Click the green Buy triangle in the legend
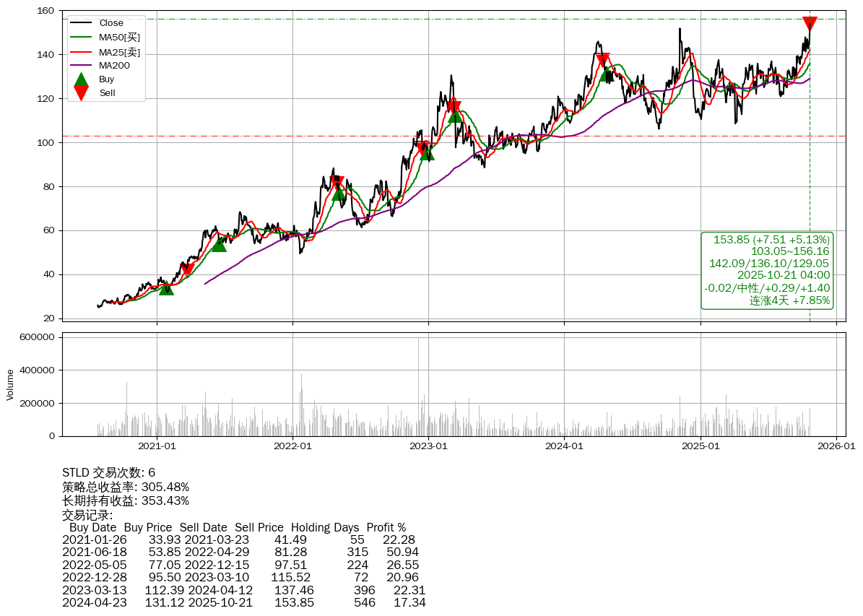 [x=82, y=79]
